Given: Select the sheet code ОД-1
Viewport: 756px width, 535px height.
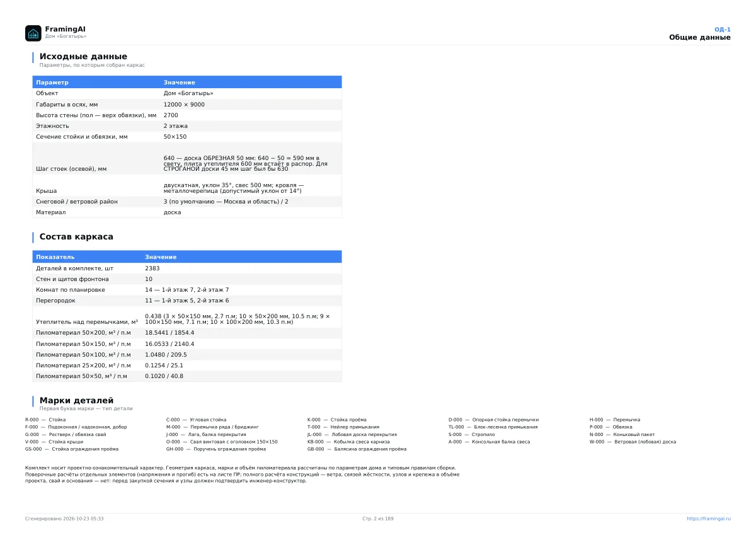Looking at the screenshot, I should pyautogui.click(x=722, y=29).
